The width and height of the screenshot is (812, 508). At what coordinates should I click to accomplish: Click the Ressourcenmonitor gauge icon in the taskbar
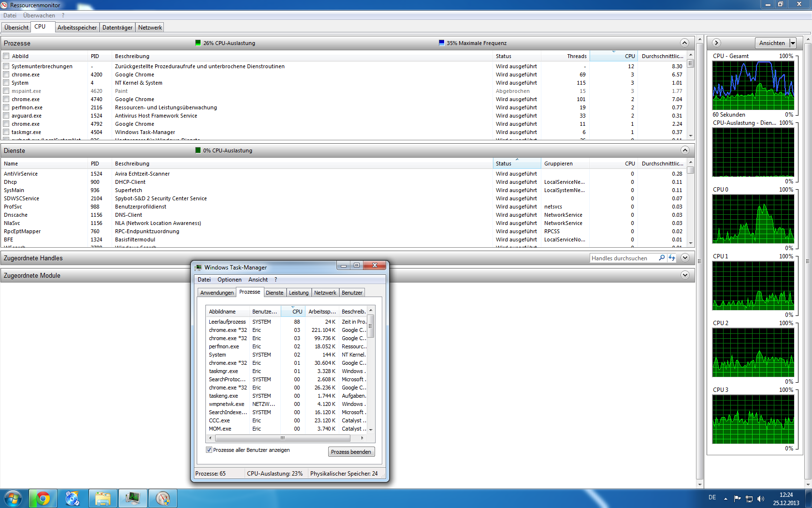pos(162,498)
